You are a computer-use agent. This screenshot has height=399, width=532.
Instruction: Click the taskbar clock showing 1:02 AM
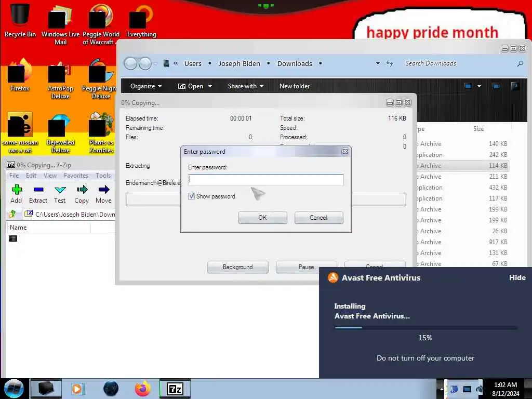505,389
